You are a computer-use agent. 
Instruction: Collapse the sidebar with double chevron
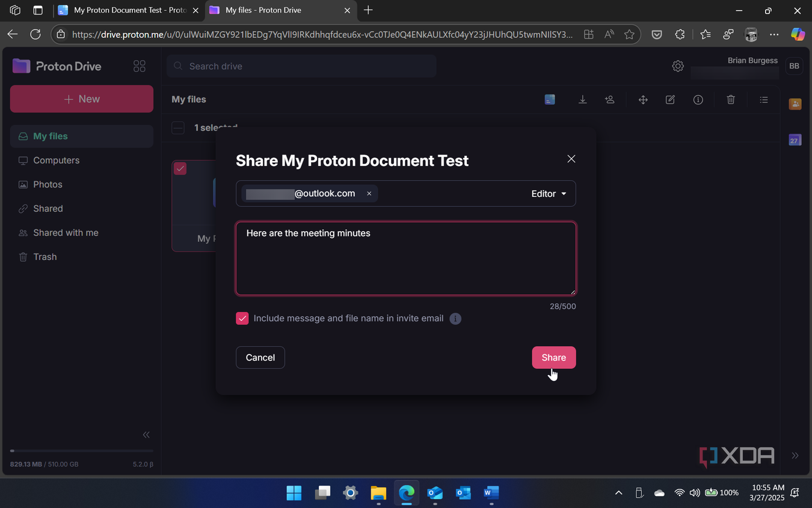146,435
